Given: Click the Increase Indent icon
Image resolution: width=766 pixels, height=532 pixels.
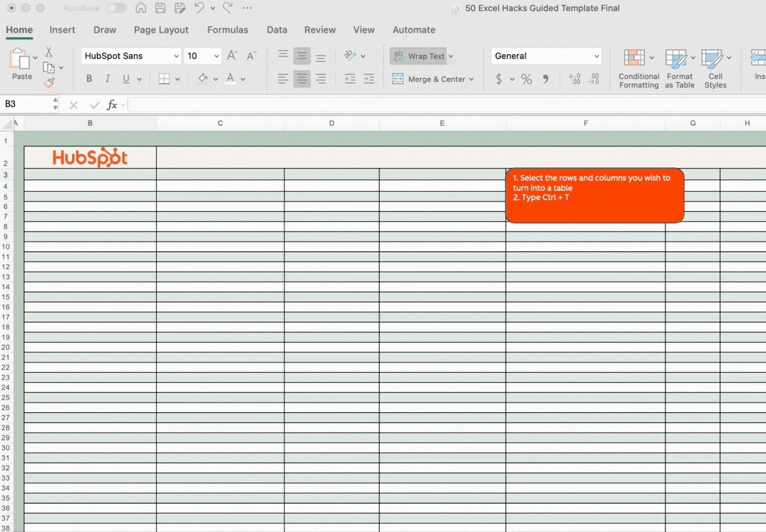Looking at the screenshot, I should pos(368,79).
